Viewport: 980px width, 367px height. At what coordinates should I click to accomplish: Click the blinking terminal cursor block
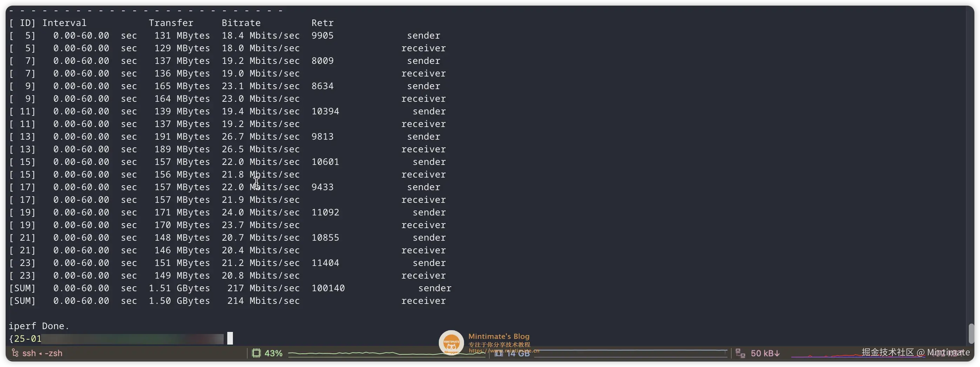(229, 338)
